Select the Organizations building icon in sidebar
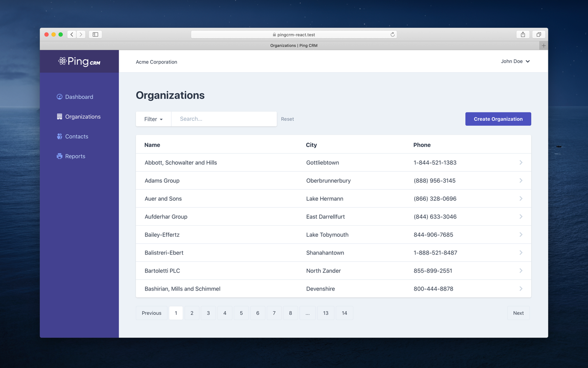The image size is (588, 368). (59, 117)
